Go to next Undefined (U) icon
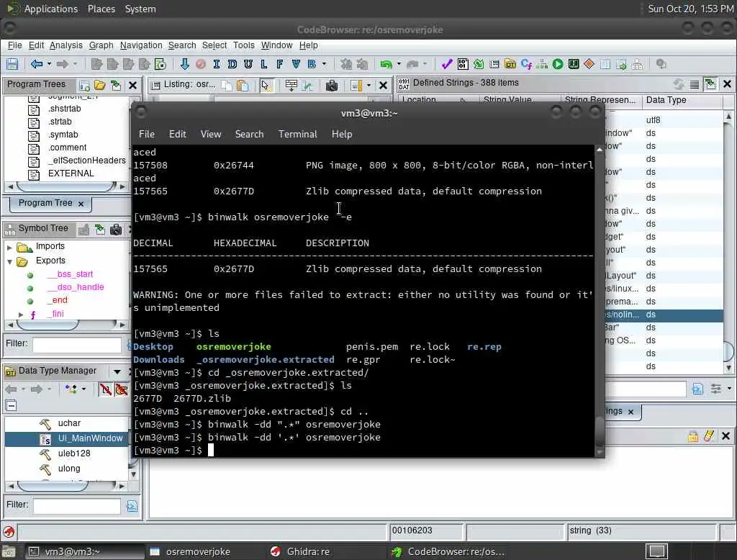This screenshot has width=737, height=560. click(248, 64)
